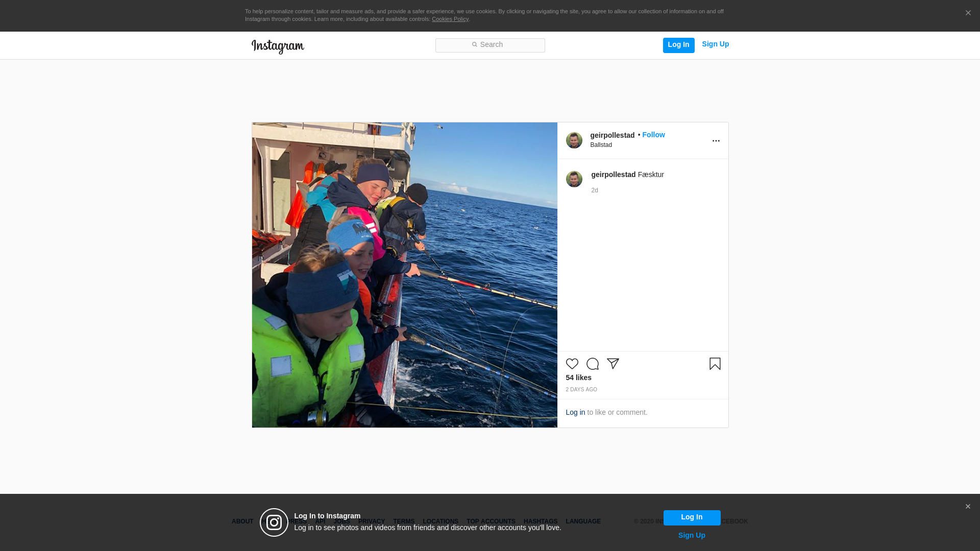Open the LOCATIONS footer link
The image size is (980, 551).
pos(440,521)
